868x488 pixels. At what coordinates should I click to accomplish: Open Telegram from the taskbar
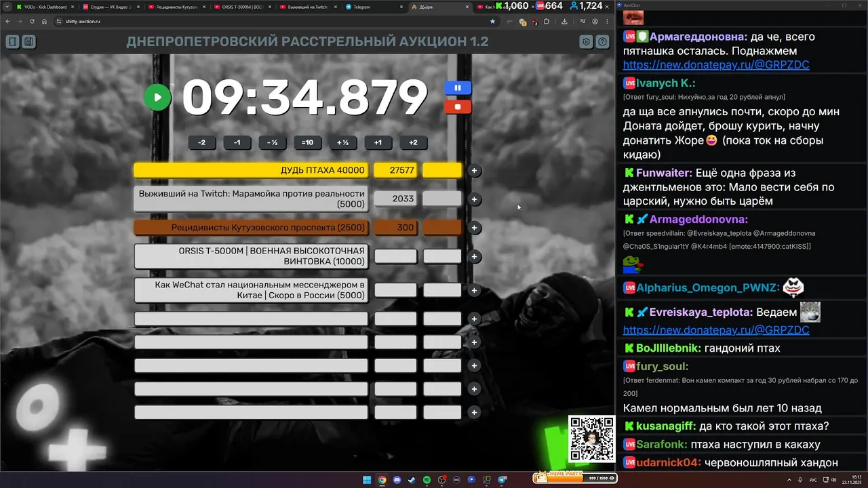point(502,480)
